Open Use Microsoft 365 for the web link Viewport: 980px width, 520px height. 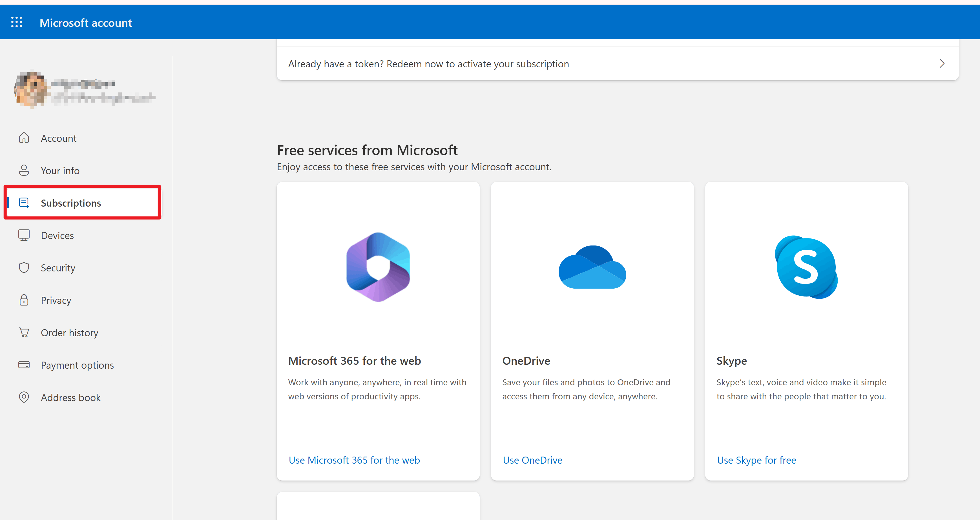click(354, 460)
